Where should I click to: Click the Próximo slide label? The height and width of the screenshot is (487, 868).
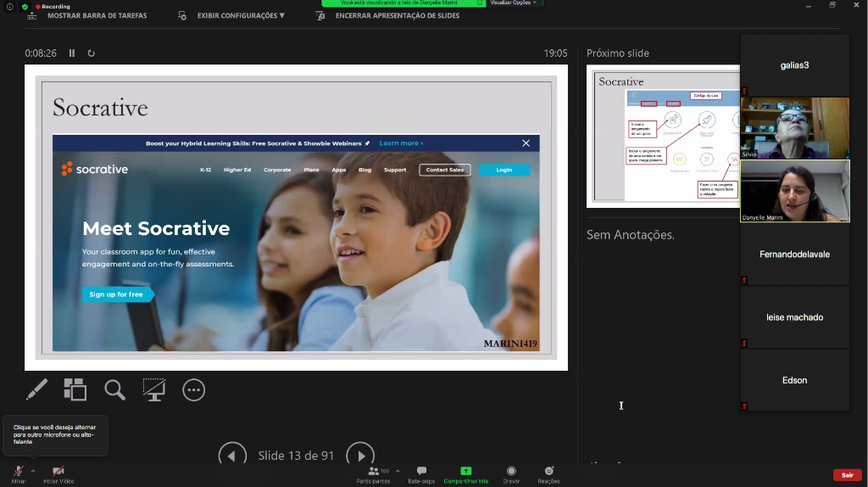click(618, 53)
